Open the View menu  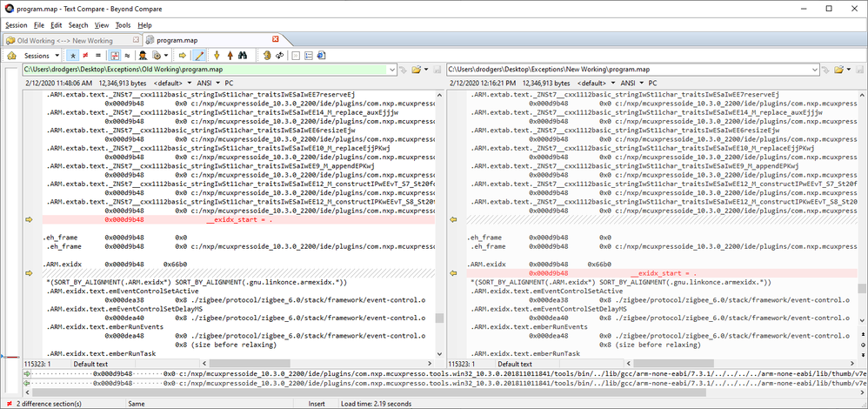point(102,25)
